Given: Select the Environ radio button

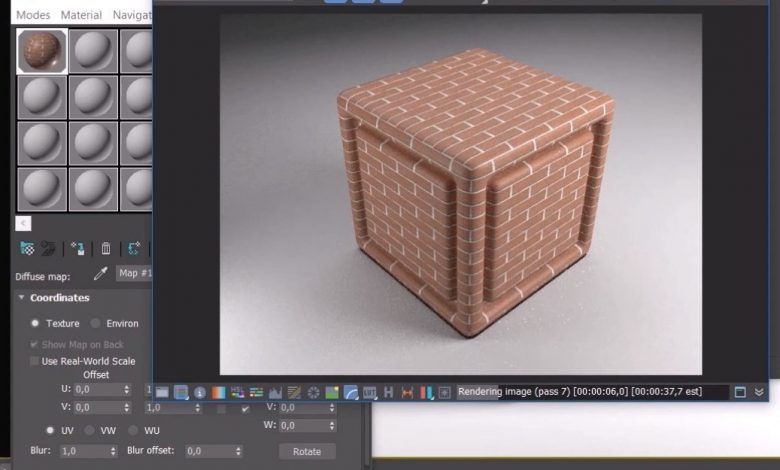Looking at the screenshot, I should [x=96, y=323].
